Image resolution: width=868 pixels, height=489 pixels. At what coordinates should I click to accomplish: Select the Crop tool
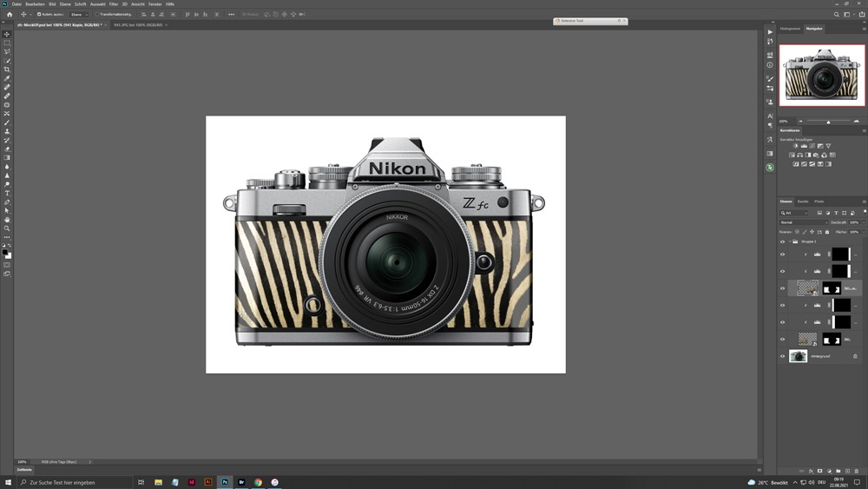click(7, 69)
